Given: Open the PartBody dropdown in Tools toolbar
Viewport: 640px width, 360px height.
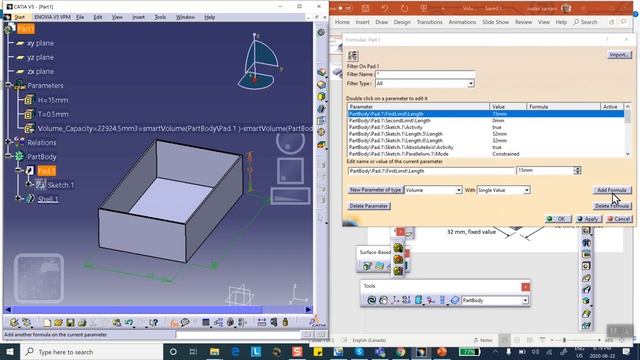Looking at the screenshot, I should pos(525,300).
